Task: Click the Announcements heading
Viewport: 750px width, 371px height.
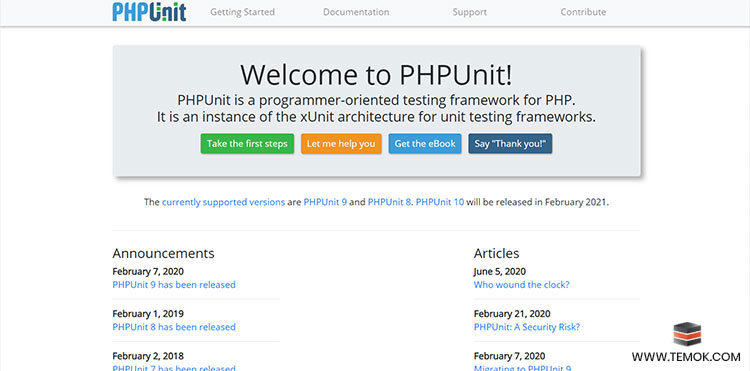Action: 163,253
